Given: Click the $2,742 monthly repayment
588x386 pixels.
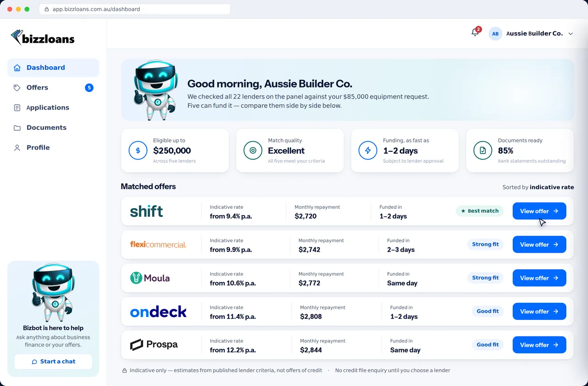Looking at the screenshot, I should 310,250.
